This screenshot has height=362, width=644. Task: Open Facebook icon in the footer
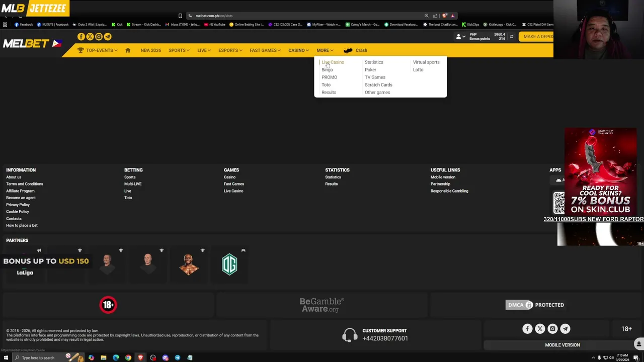coord(527,329)
